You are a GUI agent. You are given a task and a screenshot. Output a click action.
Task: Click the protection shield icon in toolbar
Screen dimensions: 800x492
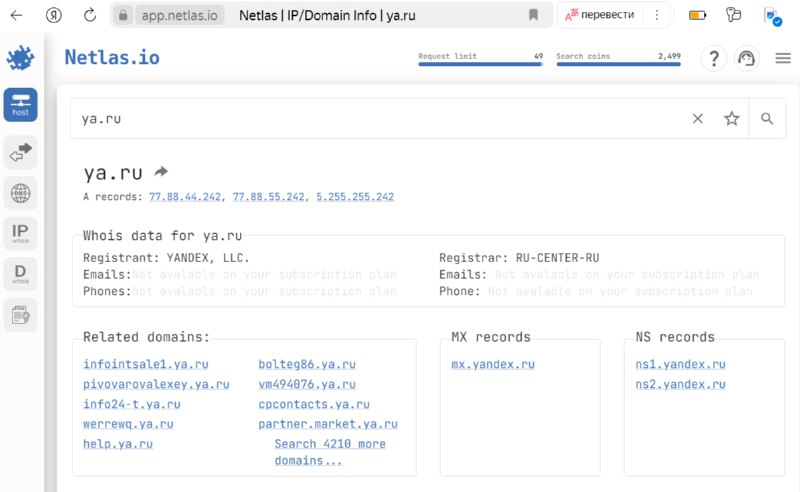click(x=772, y=16)
